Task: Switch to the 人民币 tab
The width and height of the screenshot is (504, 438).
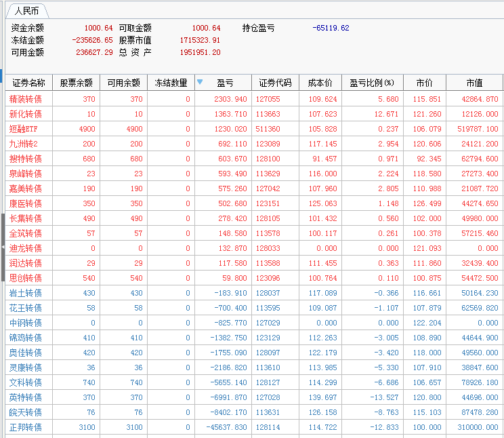Action: 26,11
